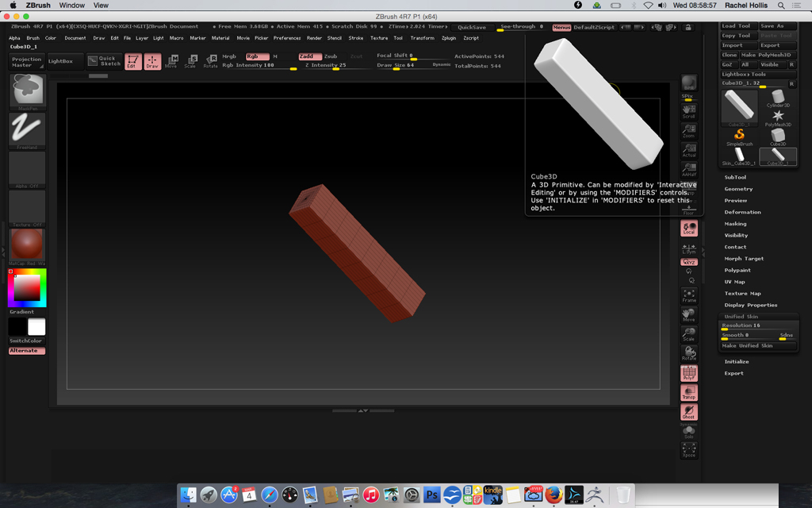Expand the Deformation section
The width and height of the screenshot is (812, 508).
pos(742,212)
